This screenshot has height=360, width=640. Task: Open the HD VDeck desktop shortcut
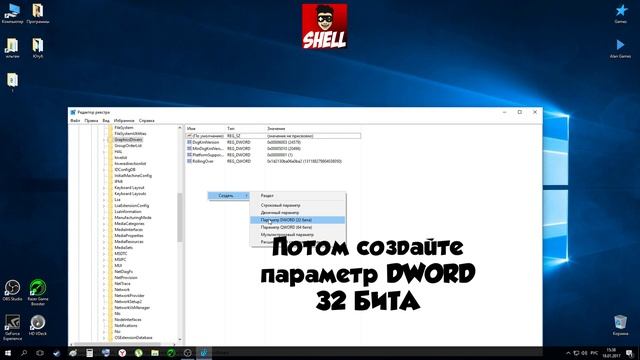tap(38, 325)
